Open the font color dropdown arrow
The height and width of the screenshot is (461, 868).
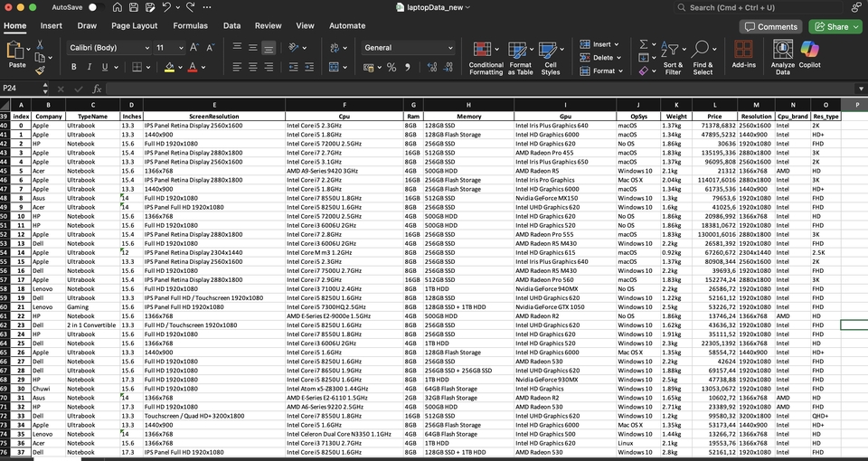click(x=203, y=68)
